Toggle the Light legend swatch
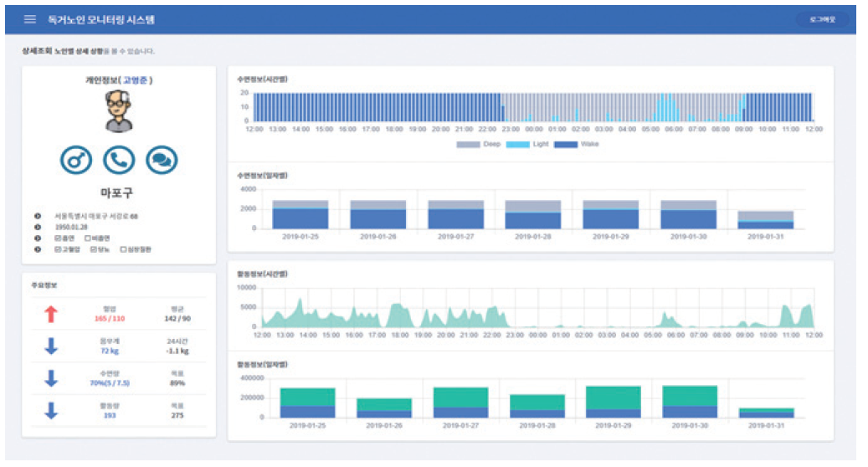The height and width of the screenshot is (467, 868). pos(519,145)
